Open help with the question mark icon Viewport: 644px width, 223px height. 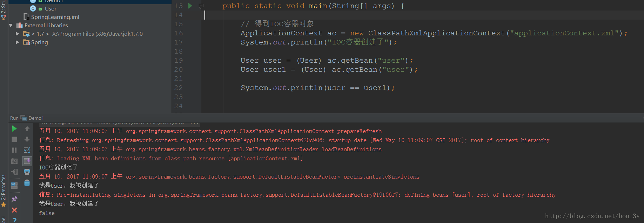14,220
